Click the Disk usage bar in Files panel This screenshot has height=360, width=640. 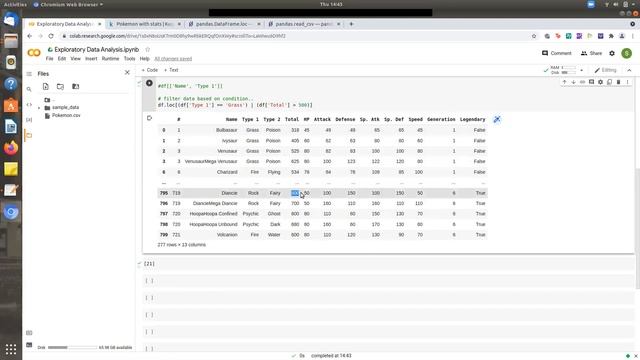(73, 347)
